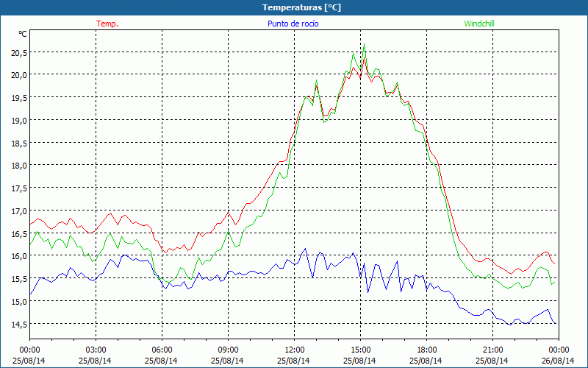The height and width of the screenshot is (368, 588).
Task: Click the 18,0 y-axis value
Action: 19,165
